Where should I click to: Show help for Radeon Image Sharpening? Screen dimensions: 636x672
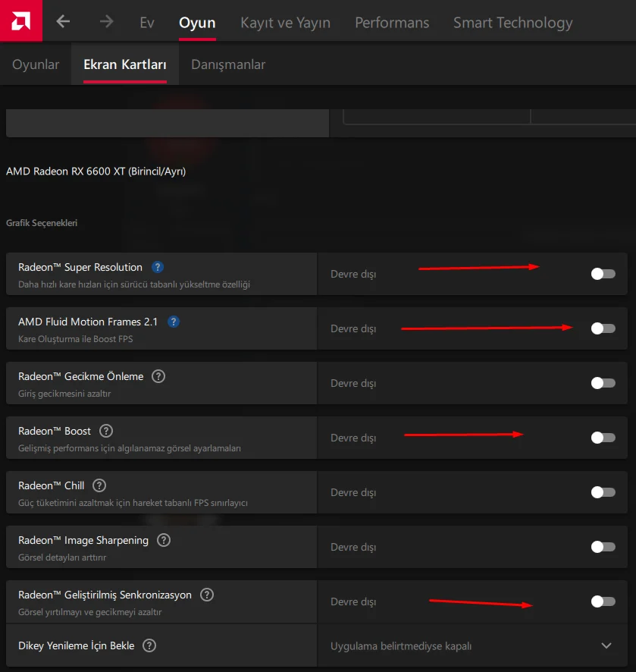[164, 540]
